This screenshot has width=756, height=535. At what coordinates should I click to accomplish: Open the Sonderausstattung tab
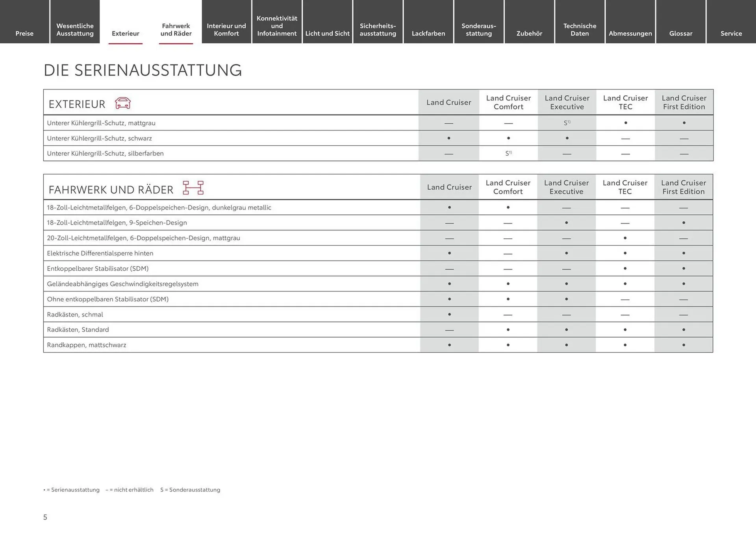pos(479,30)
